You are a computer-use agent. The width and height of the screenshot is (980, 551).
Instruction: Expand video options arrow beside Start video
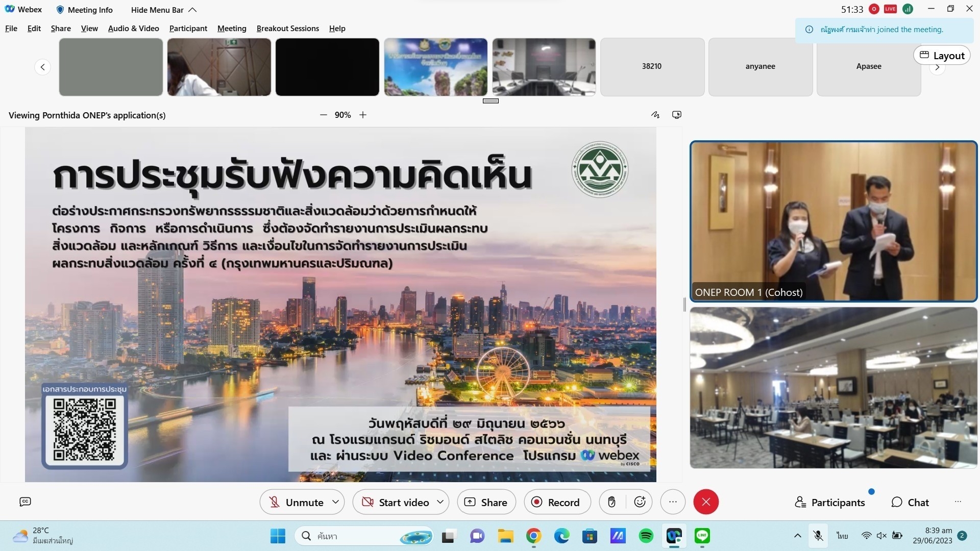click(440, 502)
